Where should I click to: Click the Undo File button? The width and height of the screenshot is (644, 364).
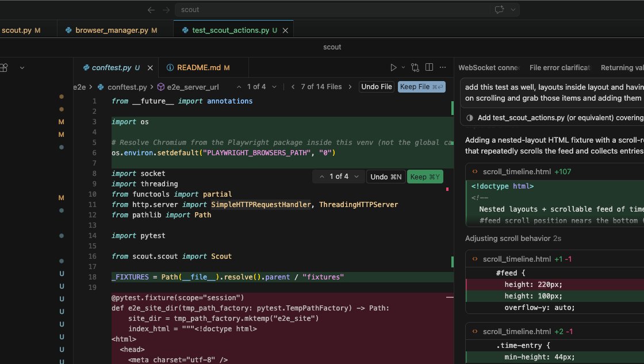point(377,87)
